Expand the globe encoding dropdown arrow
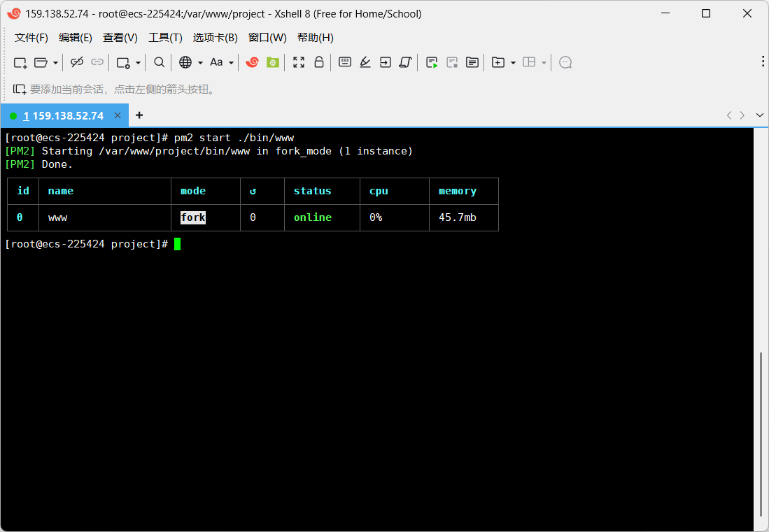 200,63
